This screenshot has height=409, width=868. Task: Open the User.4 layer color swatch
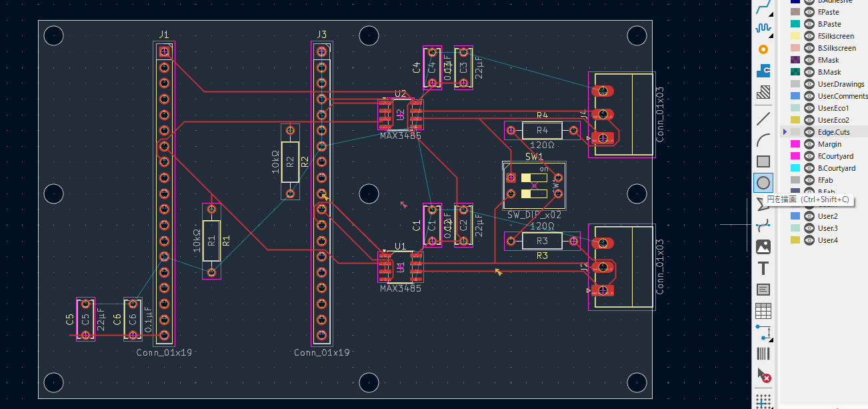(795, 240)
